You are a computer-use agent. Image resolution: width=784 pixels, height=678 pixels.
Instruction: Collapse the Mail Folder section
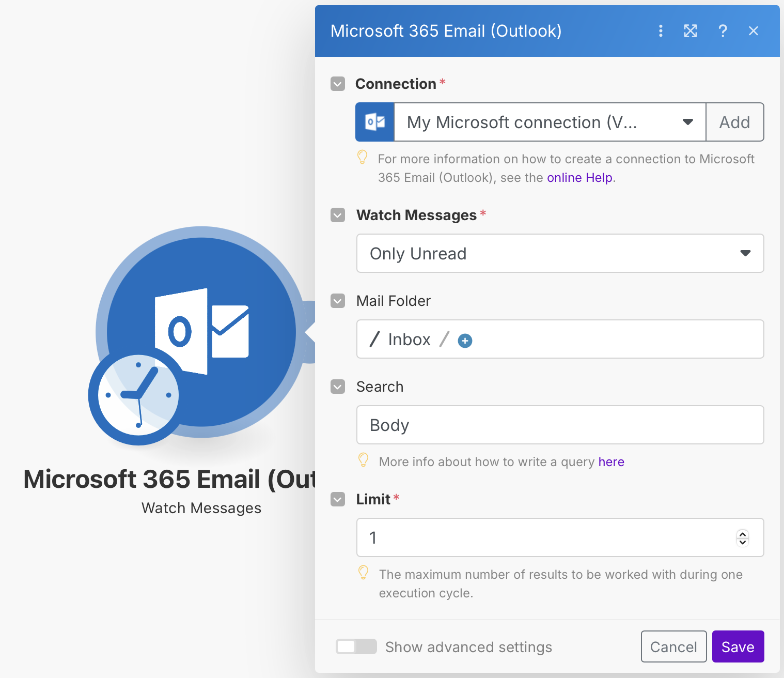(x=338, y=301)
